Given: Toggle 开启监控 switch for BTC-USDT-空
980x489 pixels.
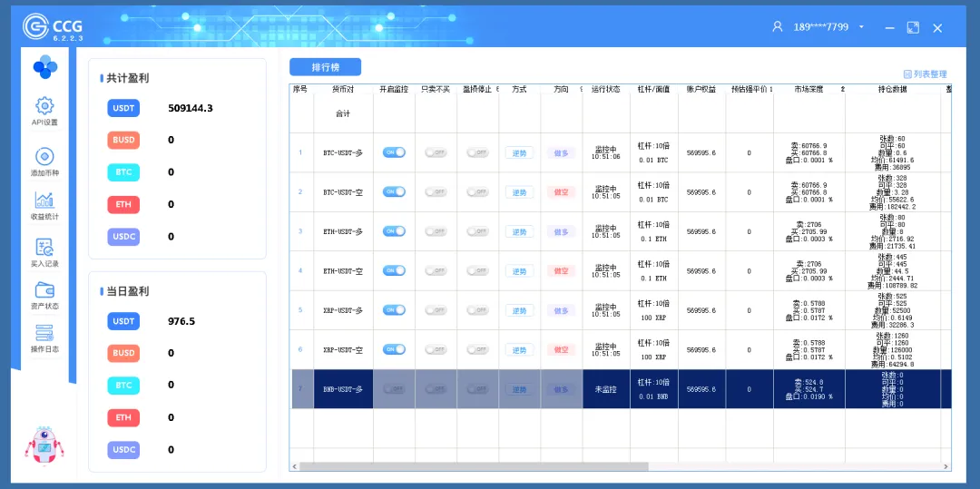Looking at the screenshot, I should pyautogui.click(x=394, y=191).
